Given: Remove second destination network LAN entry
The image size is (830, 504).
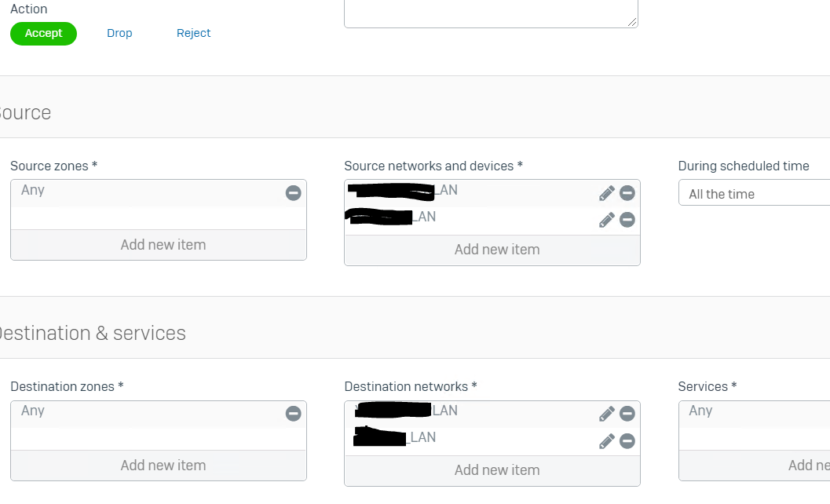Looking at the screenshot, I should click(627, 441).
